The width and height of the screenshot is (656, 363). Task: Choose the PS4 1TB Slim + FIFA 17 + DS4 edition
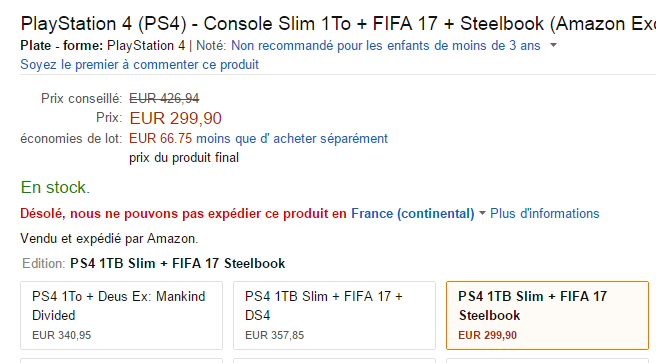click(334, 315)
